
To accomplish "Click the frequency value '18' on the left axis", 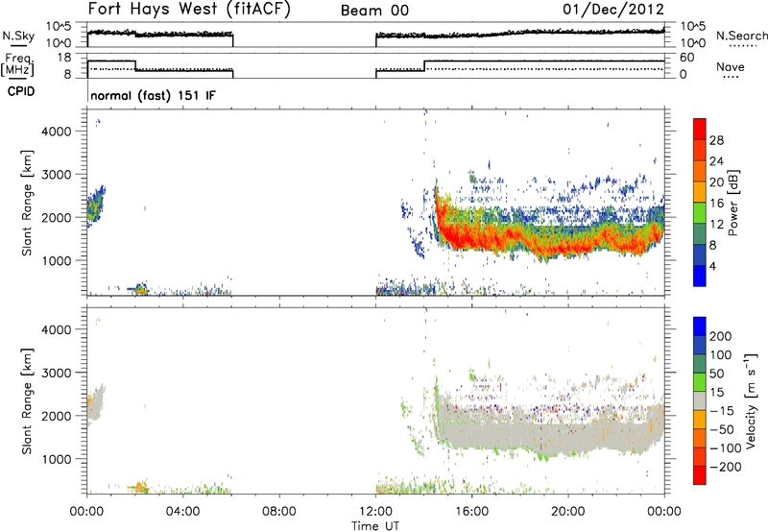I will 64,58.
